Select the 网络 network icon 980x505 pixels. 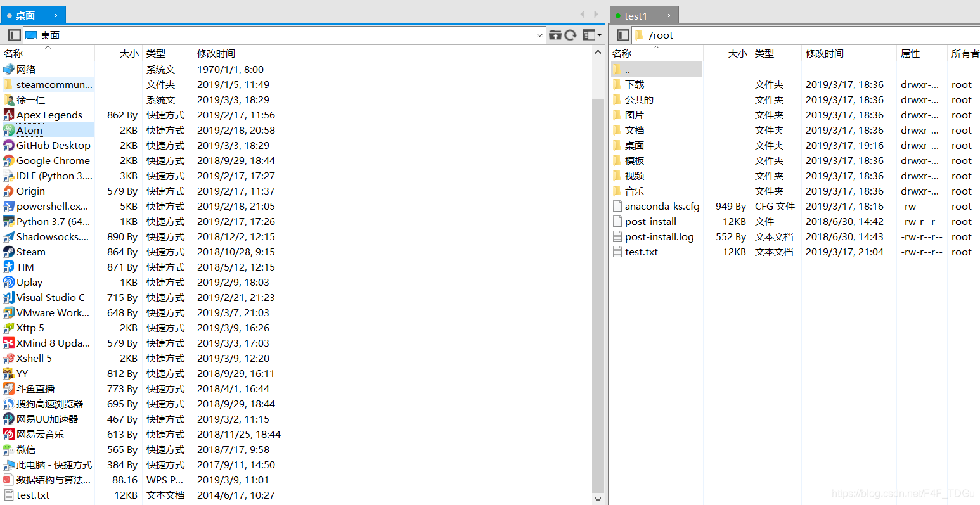click(8, 69)
